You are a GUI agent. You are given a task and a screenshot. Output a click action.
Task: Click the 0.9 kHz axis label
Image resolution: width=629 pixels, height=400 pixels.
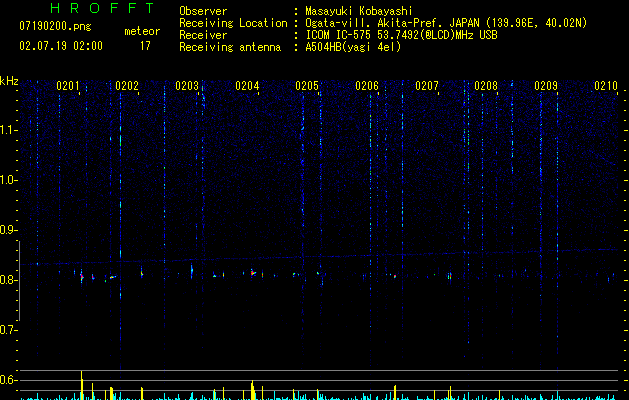click(x=8, y=230)
